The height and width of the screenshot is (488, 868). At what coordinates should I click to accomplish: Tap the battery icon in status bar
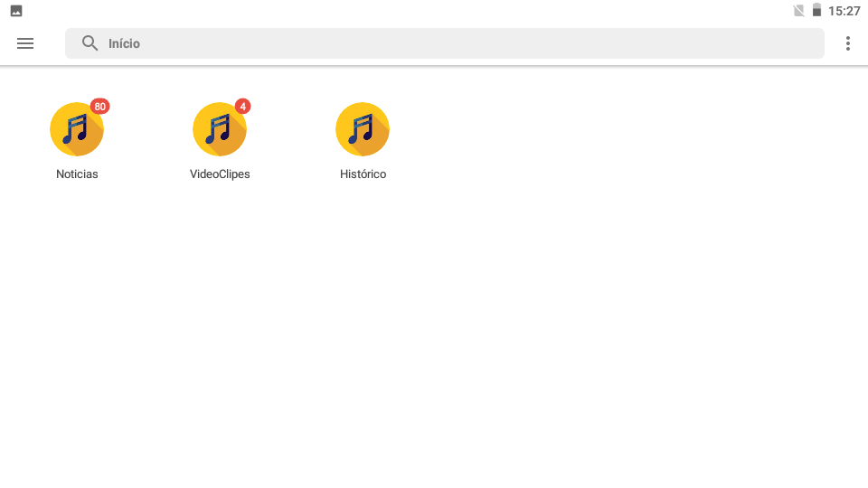[816, 10]
